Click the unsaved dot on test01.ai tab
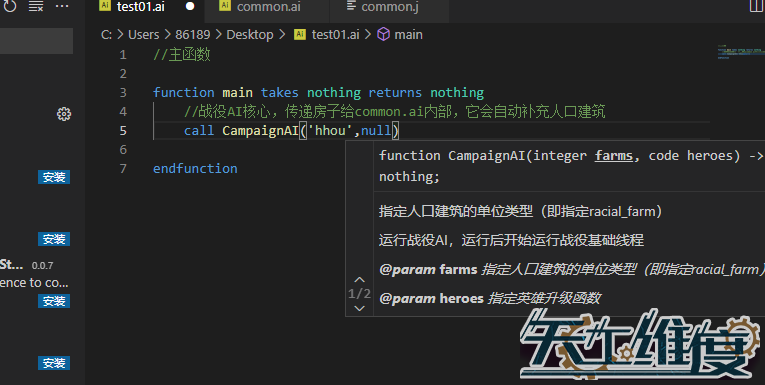Screen dimensions: 765x385 [190, 6]
